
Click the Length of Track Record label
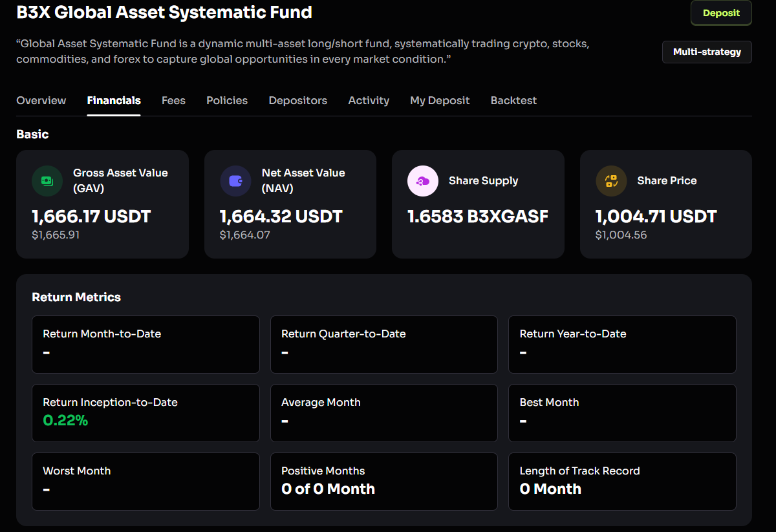pos(579,471)
